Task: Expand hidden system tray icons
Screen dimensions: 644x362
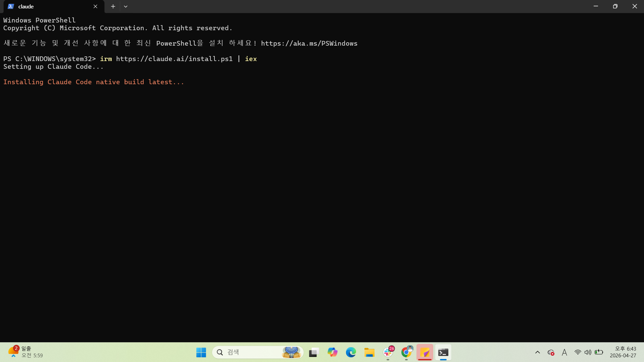Action: (x=537, y=352)
